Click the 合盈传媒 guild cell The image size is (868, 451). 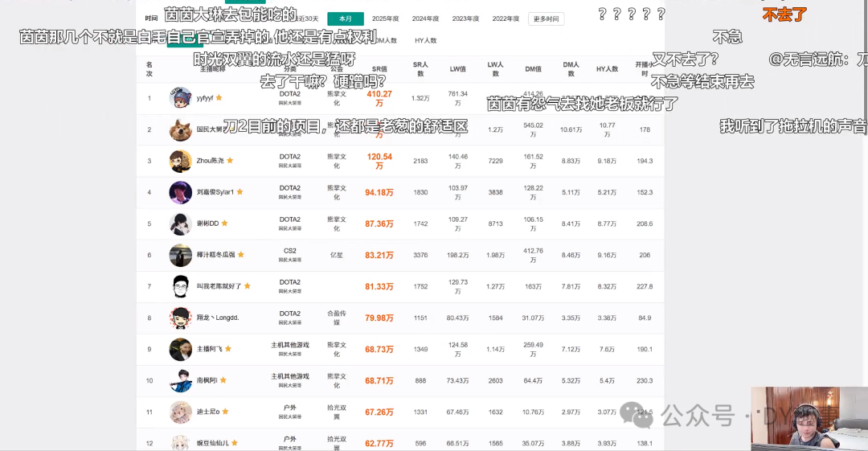point(337,318)
